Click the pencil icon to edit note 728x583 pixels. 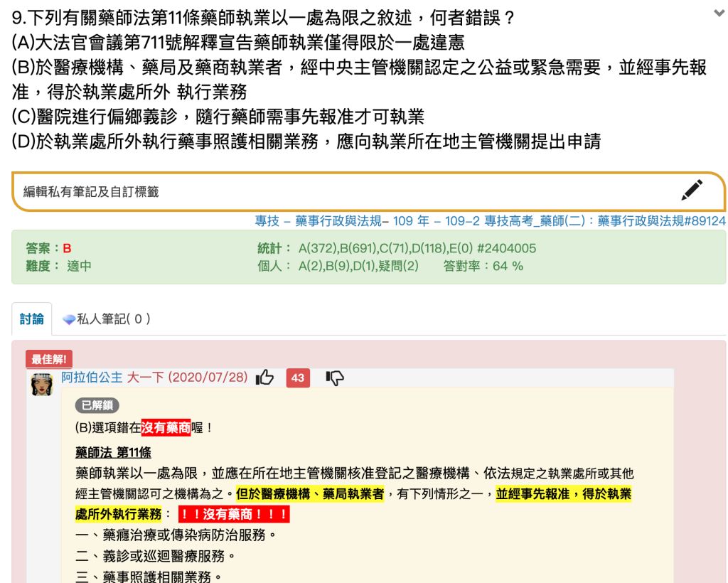[x=691, y=190]
